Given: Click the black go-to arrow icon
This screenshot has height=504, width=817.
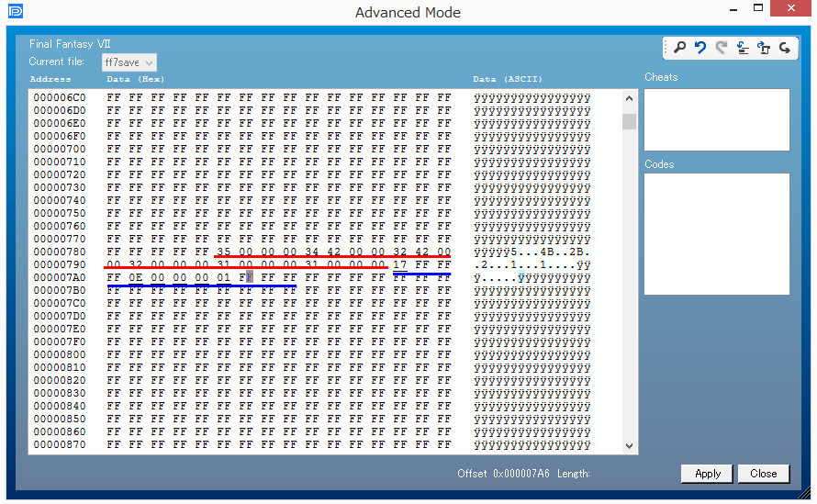Looking at the screenshot, I should 785,48.
